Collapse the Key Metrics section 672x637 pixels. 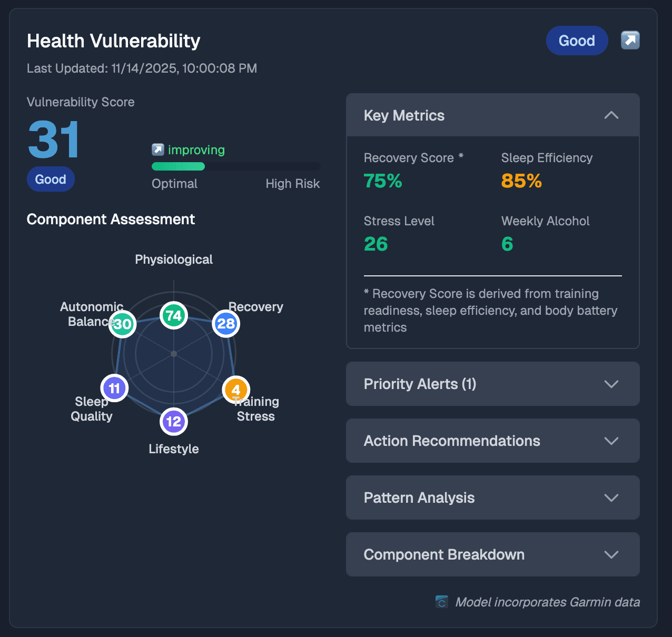(x=611, y=115)
